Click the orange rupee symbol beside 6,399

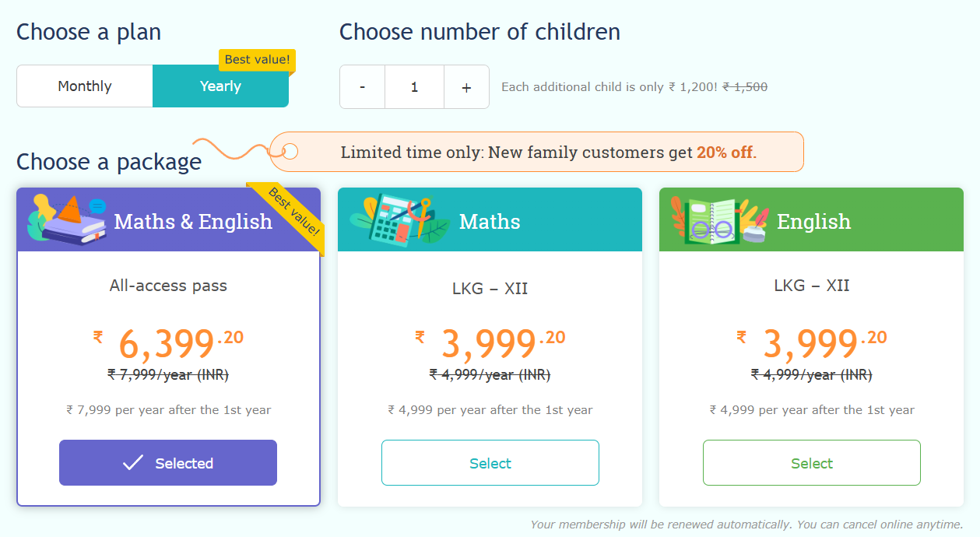(x=98, y=337)
